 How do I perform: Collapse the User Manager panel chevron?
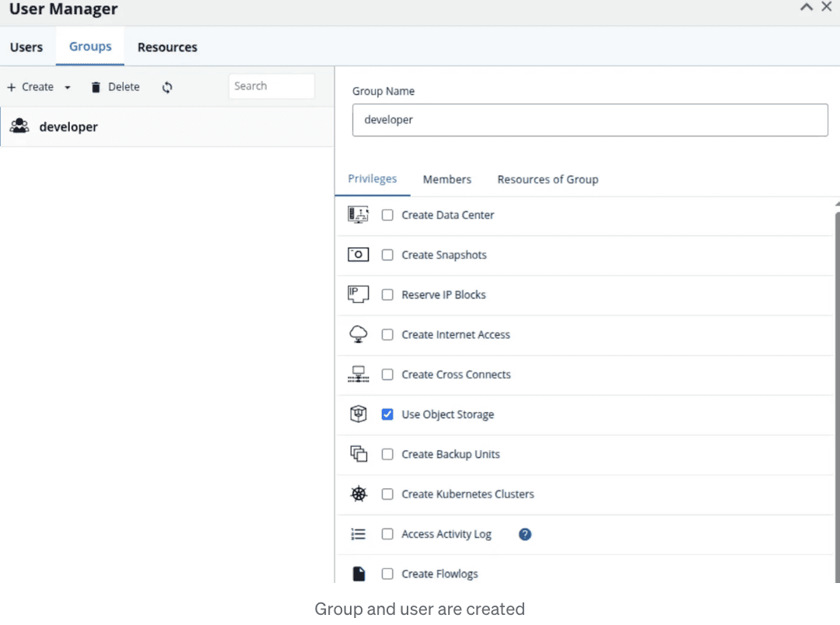[807, 7]
